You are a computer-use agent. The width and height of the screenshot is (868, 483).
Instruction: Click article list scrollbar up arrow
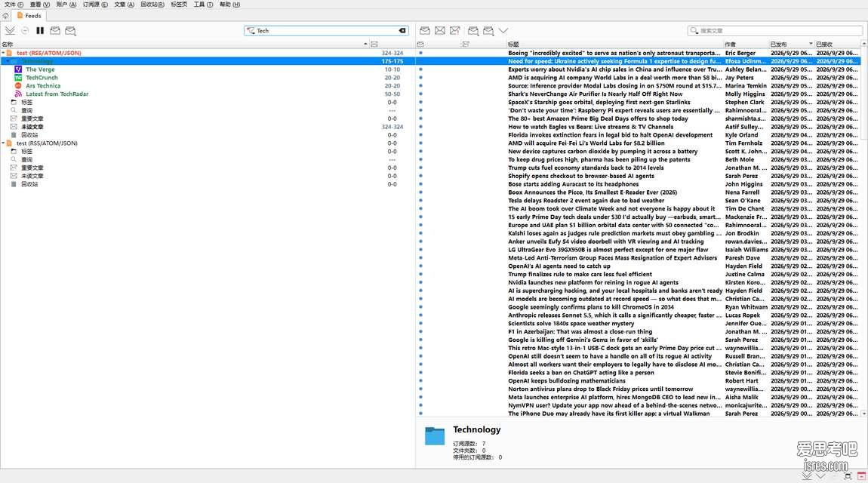coord(863,43)
